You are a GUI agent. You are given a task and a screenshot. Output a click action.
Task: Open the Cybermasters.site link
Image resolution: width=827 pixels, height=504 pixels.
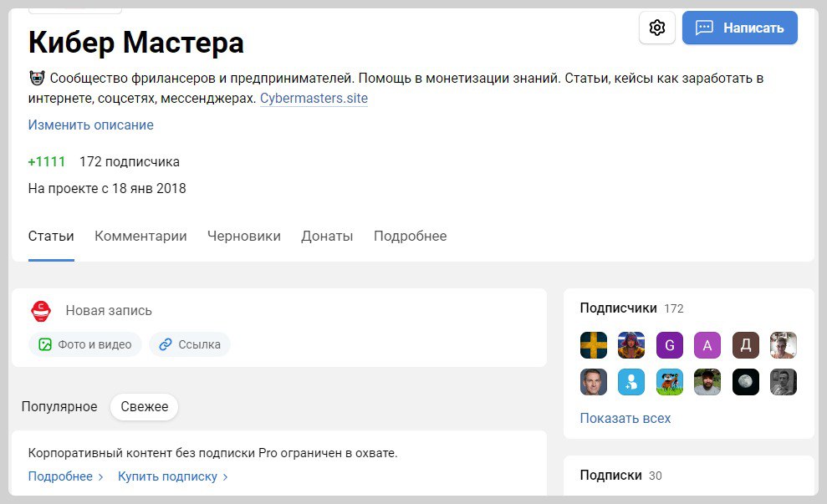pyautogui.click(x=314, y=98)
